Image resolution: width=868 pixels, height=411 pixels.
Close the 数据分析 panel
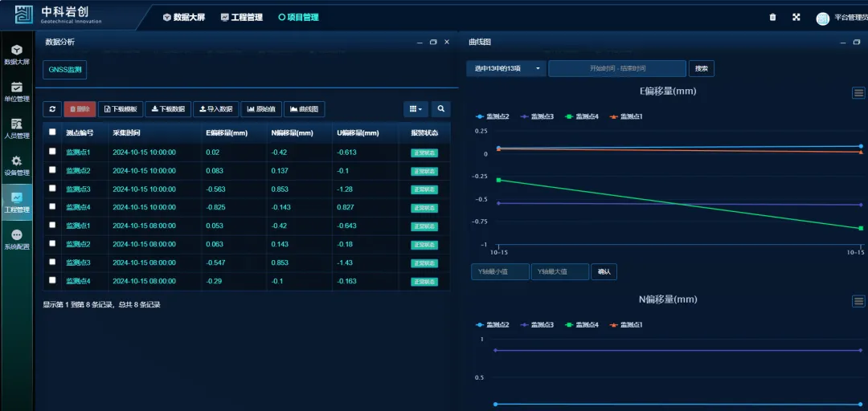point(447,42)
